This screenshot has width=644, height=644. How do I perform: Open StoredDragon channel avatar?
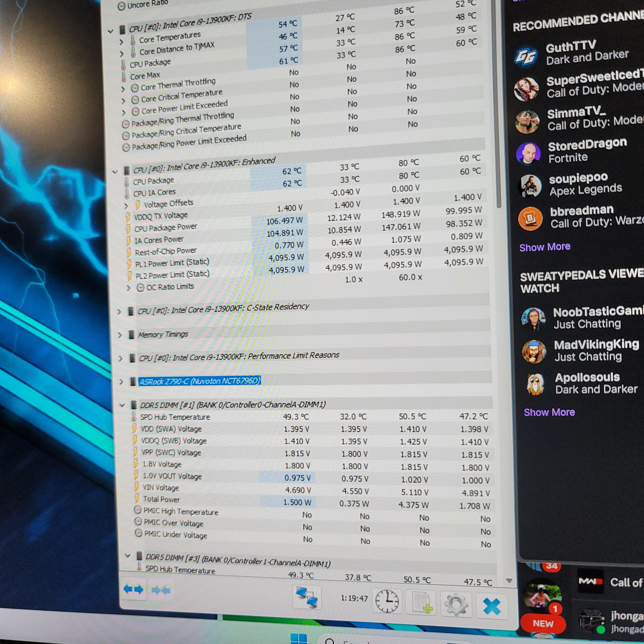pos(528,154)
